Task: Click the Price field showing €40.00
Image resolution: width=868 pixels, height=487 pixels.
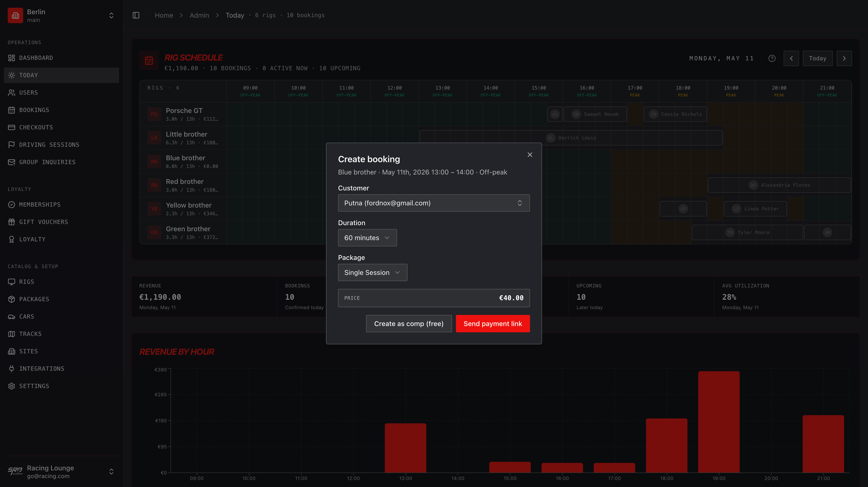Action: point(434,298)
